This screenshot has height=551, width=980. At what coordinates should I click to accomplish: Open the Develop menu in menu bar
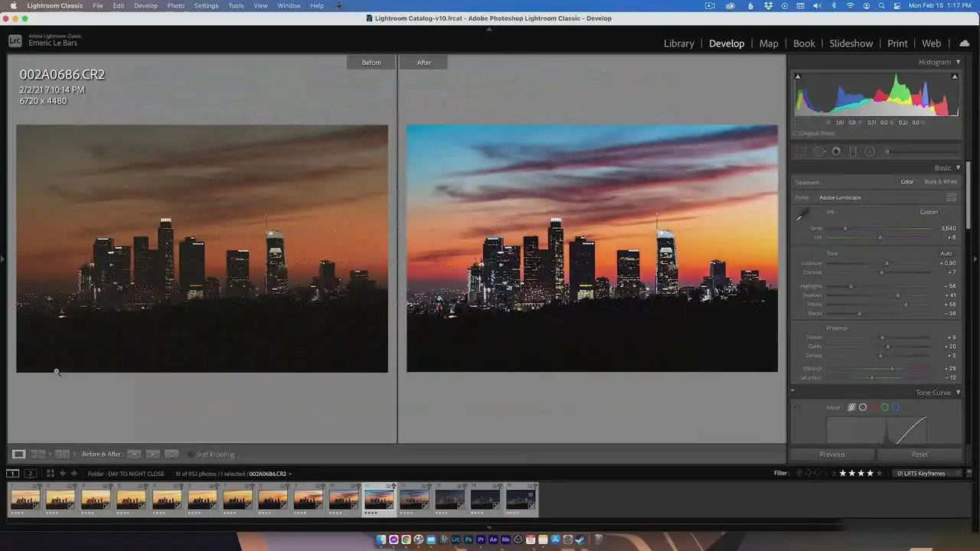tap(145, 5)
